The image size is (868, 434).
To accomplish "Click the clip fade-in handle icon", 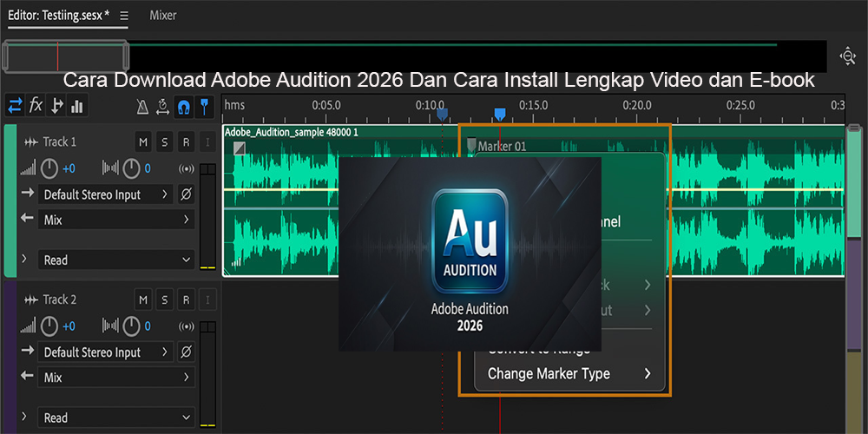I will [x=240, y=148].
